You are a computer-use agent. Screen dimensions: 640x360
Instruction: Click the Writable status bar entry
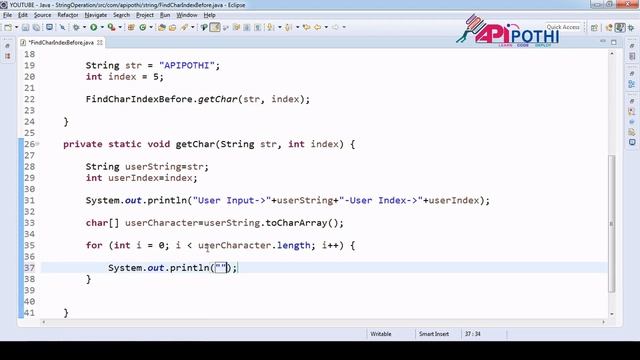click(380, 334)
